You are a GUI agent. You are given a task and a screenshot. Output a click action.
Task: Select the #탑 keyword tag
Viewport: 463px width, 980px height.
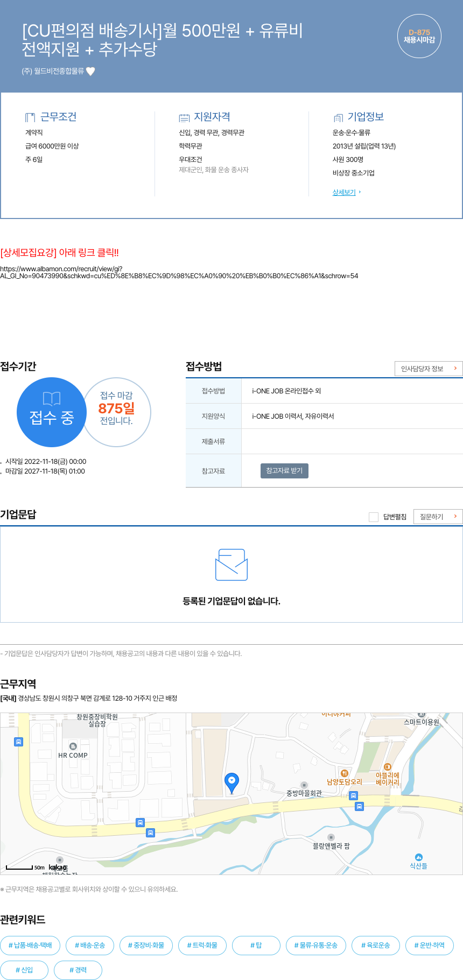[x=256, y=945]
